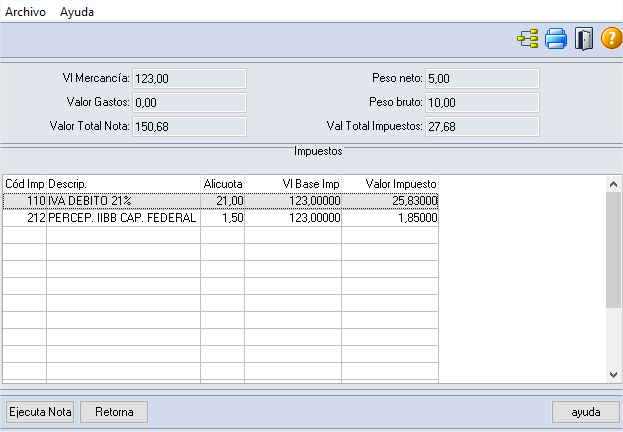The width and height of the screenshot is (623, 432).
Task: Open the Archivo menu
Action: tap(25, 12)
